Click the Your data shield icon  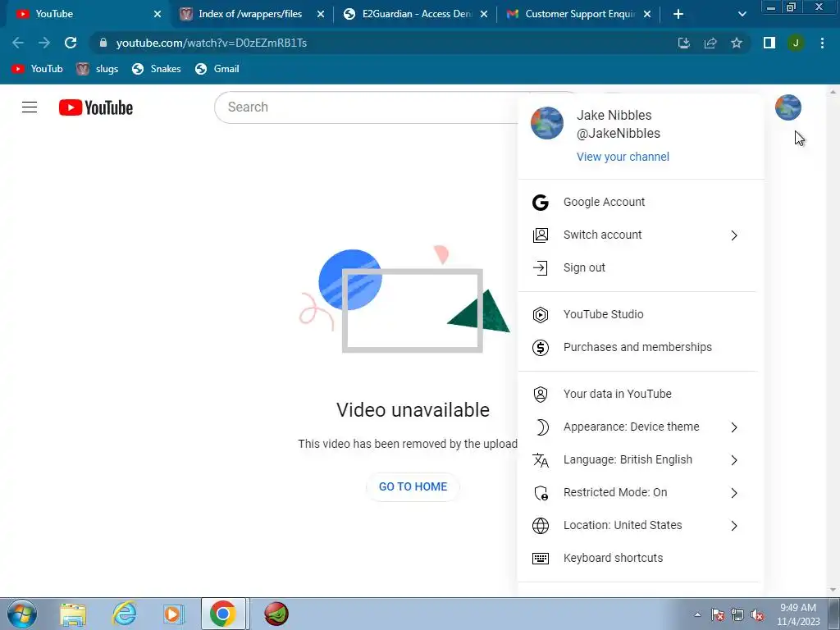click(x=540, y=395)
